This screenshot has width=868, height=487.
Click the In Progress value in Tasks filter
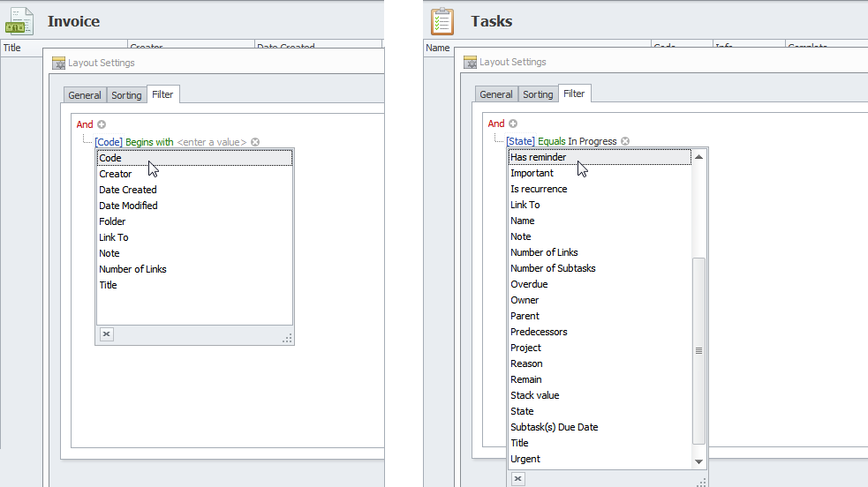click(593, 141)
